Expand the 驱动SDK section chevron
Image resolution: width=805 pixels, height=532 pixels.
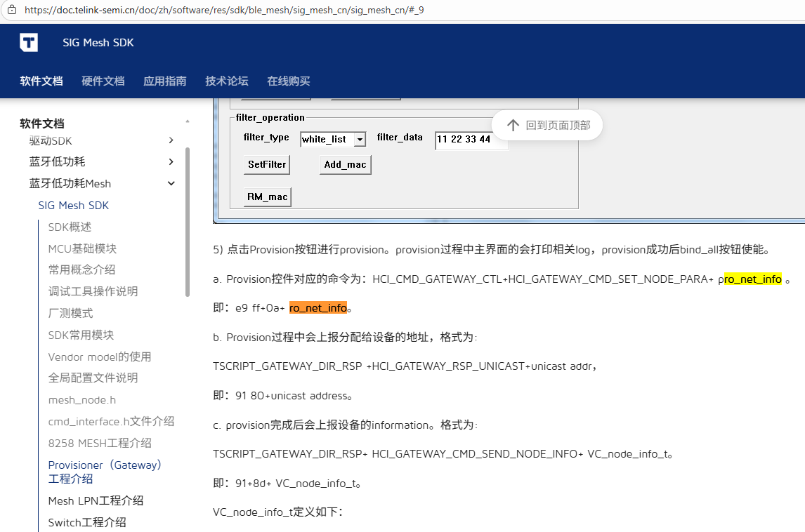click(171, 140)
